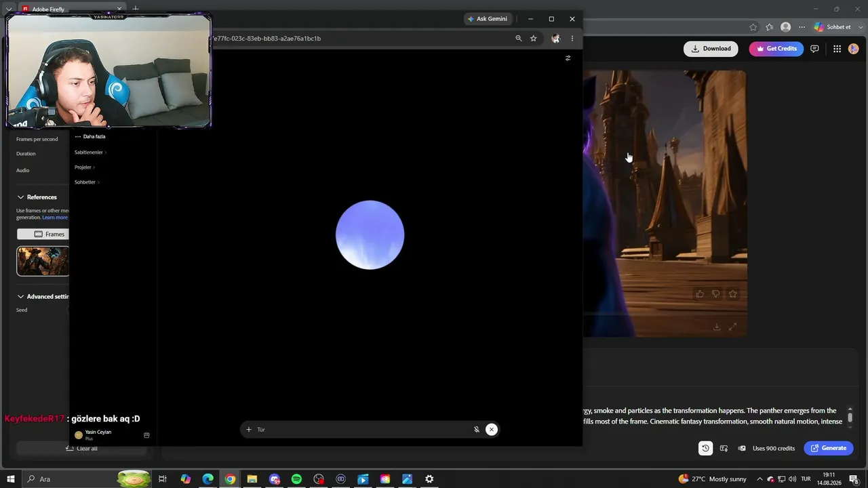Open the Windows Start menu
This screenshot has height=488, width=868.
pos(11,479)
